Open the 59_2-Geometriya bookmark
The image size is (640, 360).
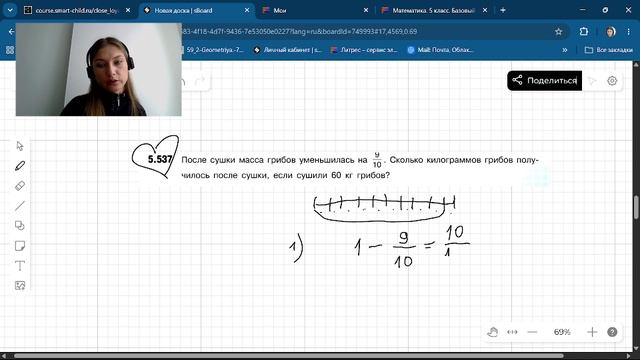(x=214, y=50)
